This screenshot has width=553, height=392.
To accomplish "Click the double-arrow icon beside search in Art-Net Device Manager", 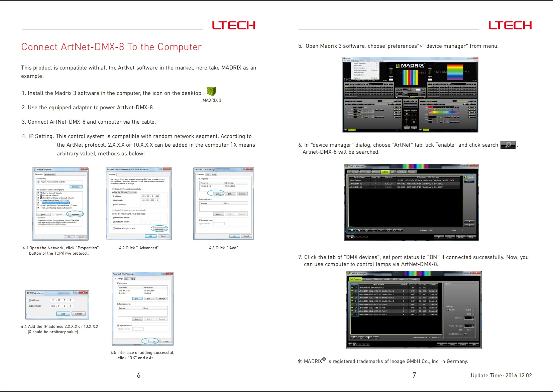I will click(359, 230).
